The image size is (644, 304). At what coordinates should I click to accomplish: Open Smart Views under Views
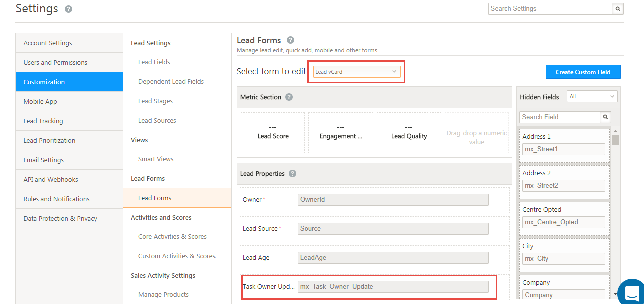pyautogui.click(x=156, y=159)
